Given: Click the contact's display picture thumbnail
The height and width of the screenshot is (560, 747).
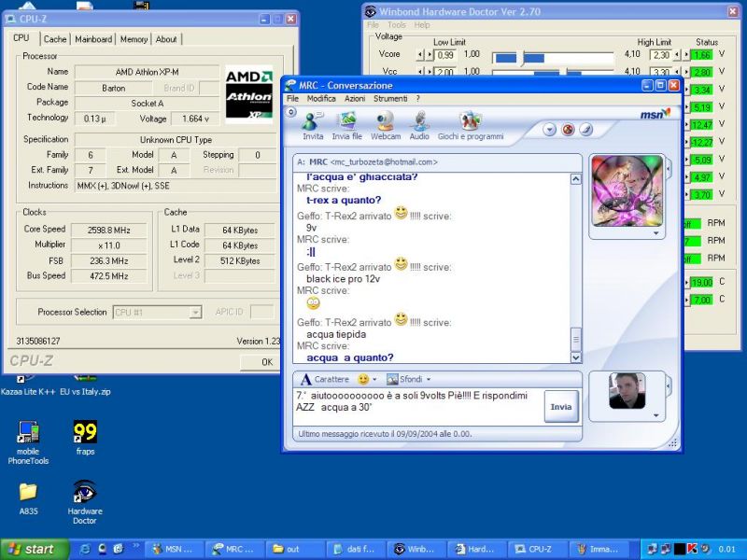Looking at the screenshot, I should click(x=627, y=190).
